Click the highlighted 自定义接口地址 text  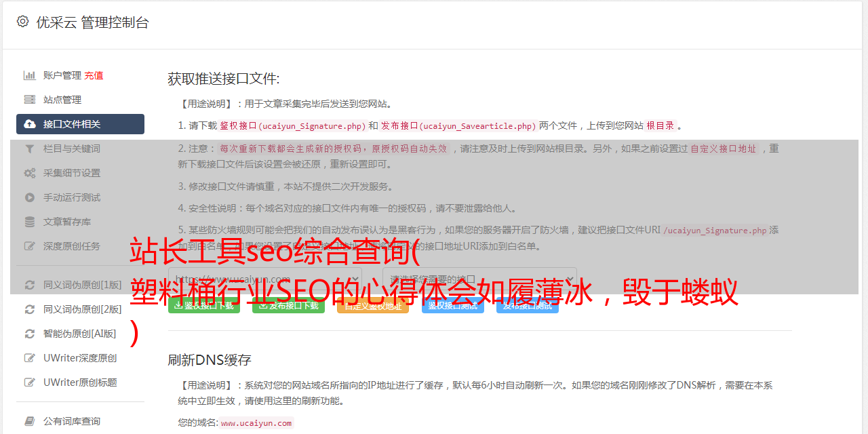tap(724, 149)
